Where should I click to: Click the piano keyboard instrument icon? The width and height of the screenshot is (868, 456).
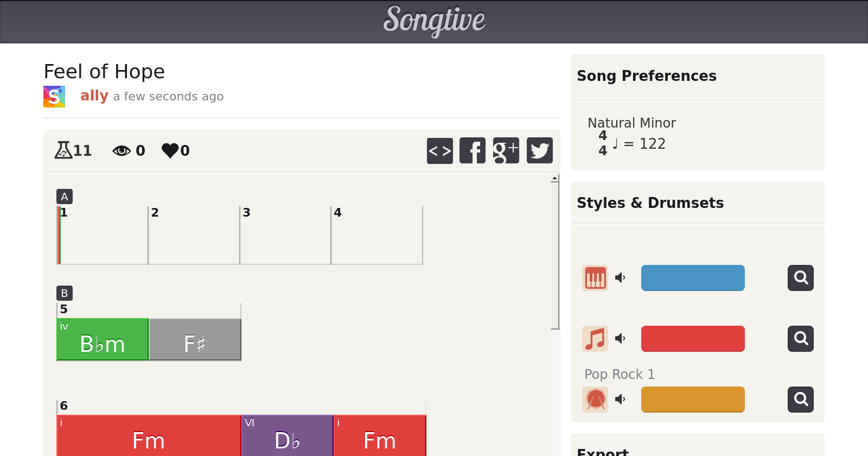(x=595, y=278)
